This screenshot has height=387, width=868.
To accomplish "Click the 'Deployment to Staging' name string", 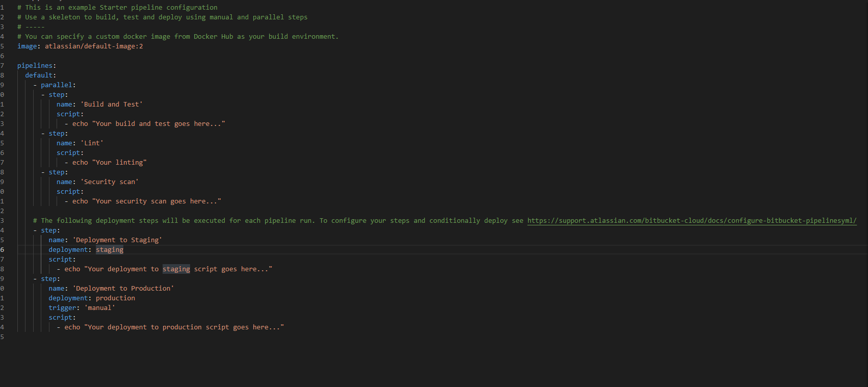I will point(117,240).
